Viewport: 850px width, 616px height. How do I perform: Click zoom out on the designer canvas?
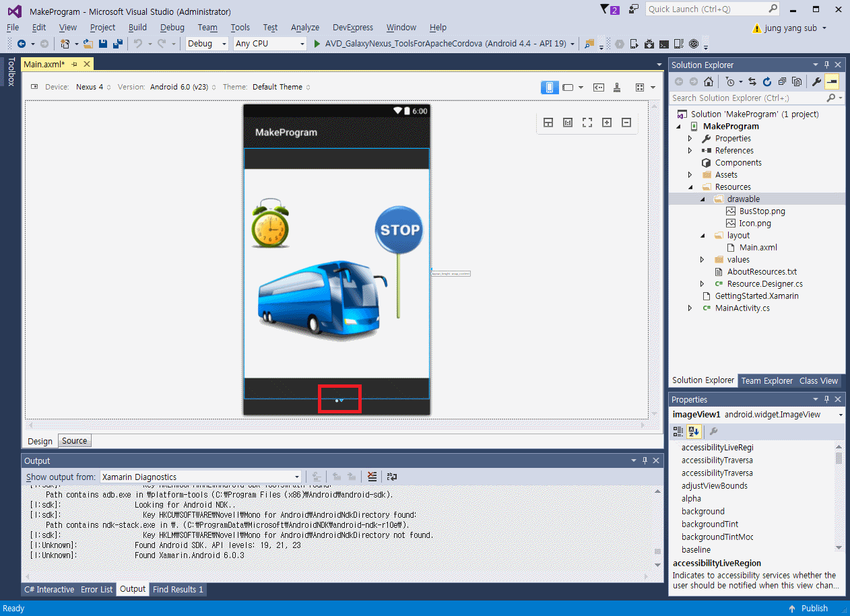tap(626, 123)
